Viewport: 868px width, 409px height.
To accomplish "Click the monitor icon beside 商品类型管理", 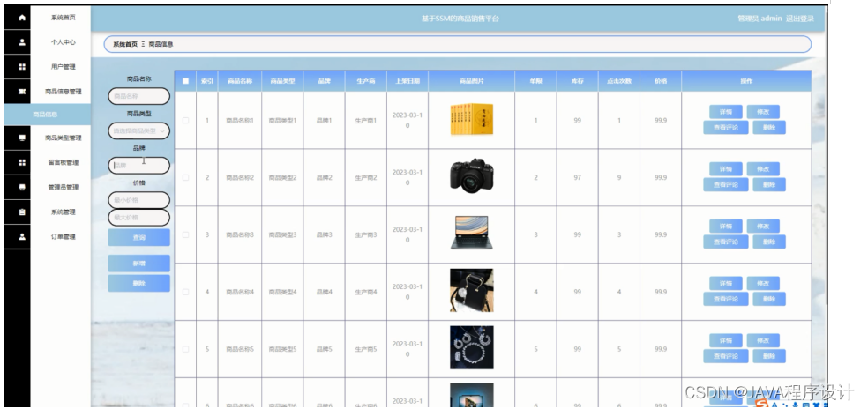I will [21, 138].
